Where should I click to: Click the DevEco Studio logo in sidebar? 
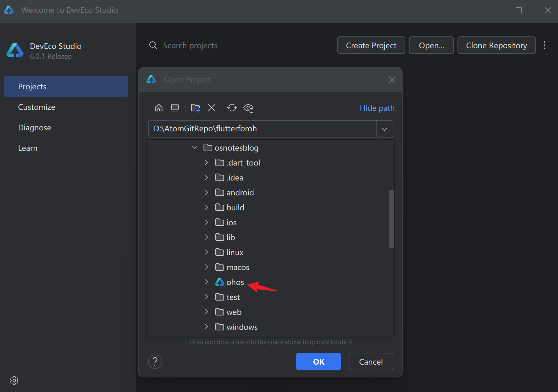pos(15,50)
